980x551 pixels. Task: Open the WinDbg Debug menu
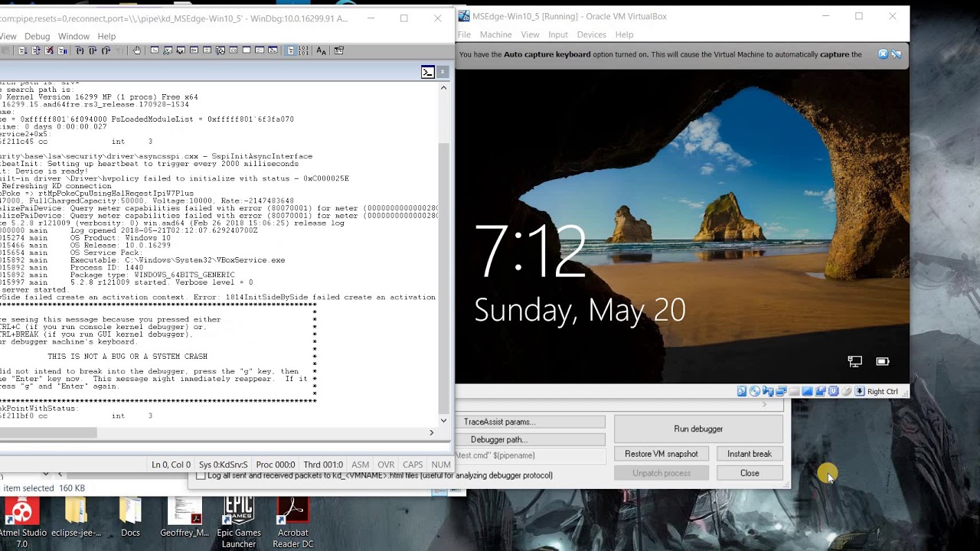tap(37, 36)
